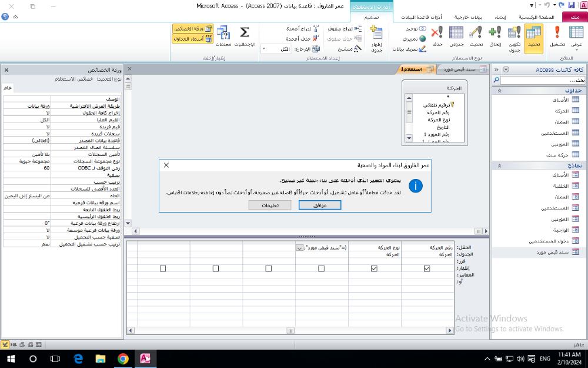Collapse the جداول tables group
Screen dimensions: 588x368
[x=499, y=91]
